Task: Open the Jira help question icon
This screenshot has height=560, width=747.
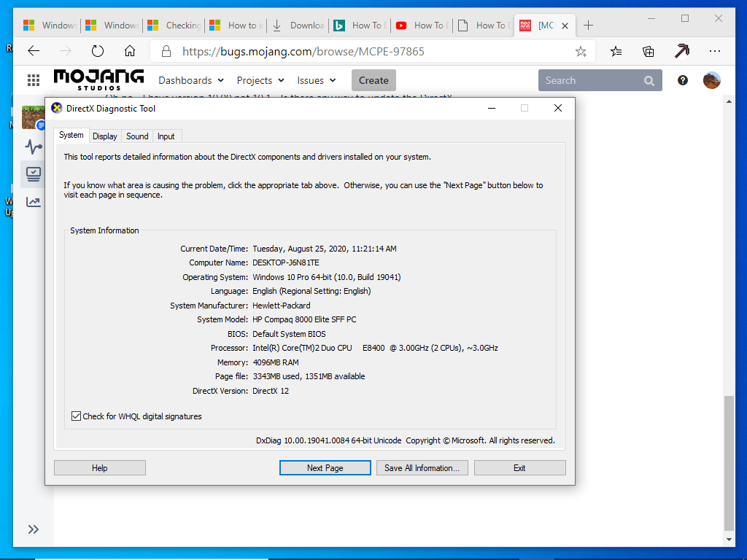Action: click(683, 80)
